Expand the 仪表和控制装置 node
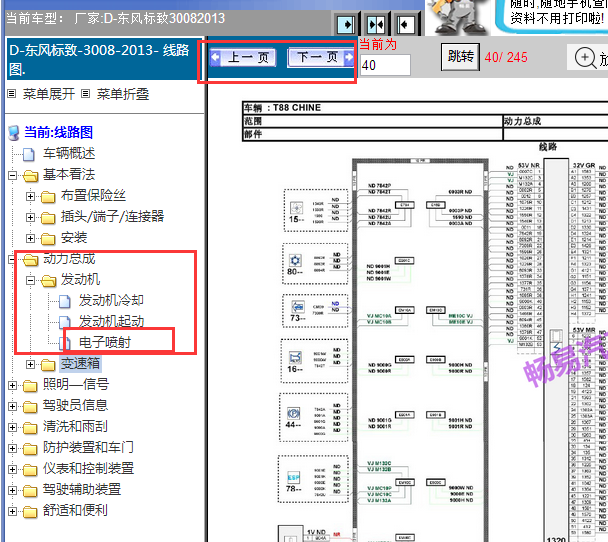 tap(12, 470)
